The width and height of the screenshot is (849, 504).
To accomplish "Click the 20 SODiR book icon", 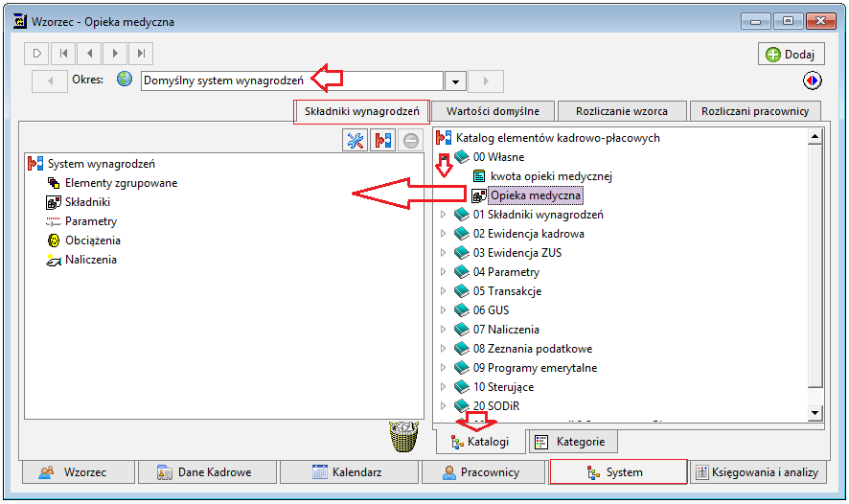I will pos(461,406).
